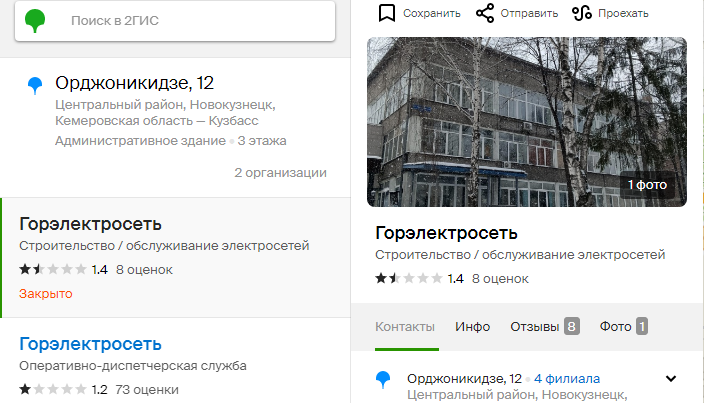Click 'Горэлектросеть' title in detail card
This screenshot has height=403, width=704.
pos(446,233)
